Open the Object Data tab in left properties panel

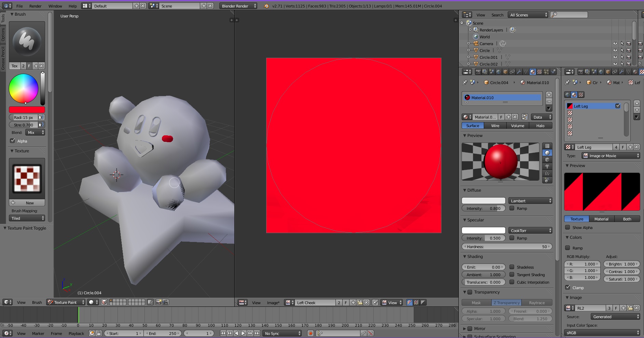tap(526, 72)
